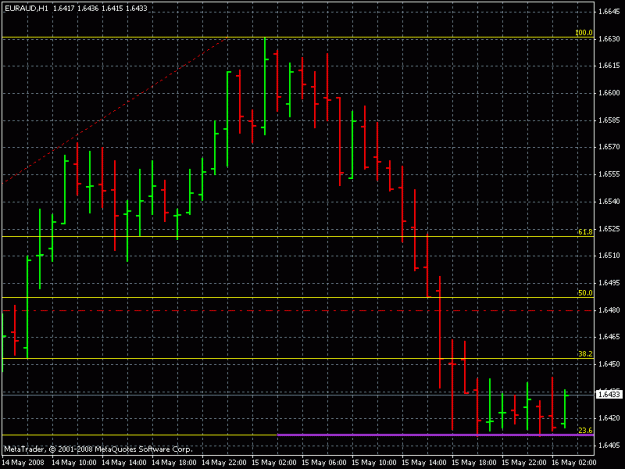Click the 1.6570 price axis label
This screenshot has width=625, height=469.
(609, 147)
